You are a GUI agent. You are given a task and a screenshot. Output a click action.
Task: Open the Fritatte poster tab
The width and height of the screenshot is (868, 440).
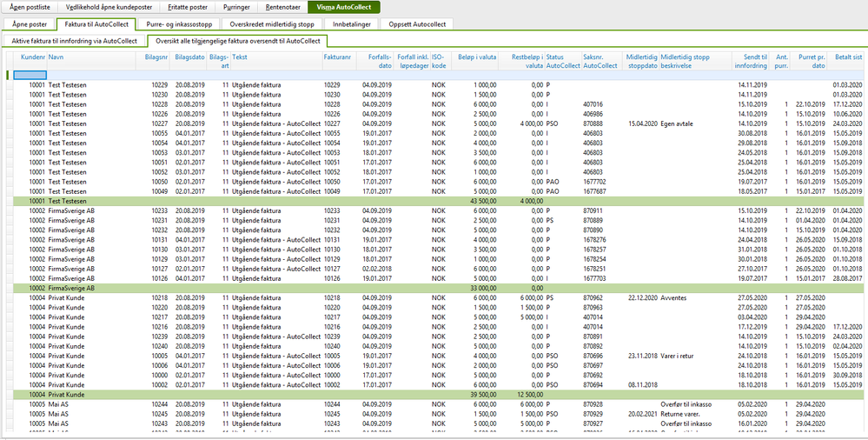tap(188, 8)
